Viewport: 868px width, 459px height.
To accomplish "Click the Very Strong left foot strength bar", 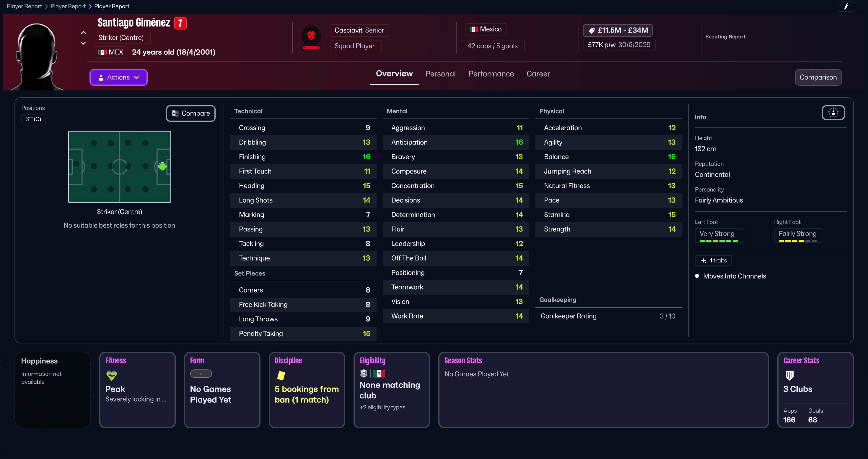I will click(x=719, y=241).
